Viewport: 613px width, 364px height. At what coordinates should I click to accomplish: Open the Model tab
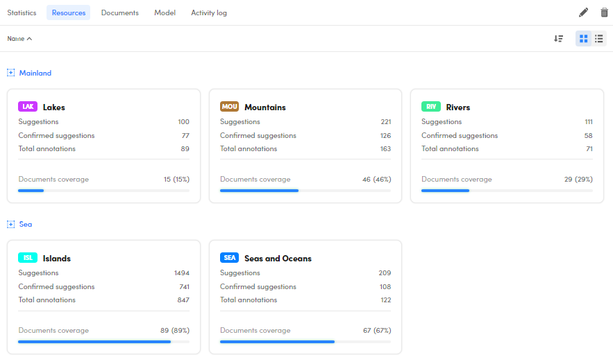(x=165, y=12)
